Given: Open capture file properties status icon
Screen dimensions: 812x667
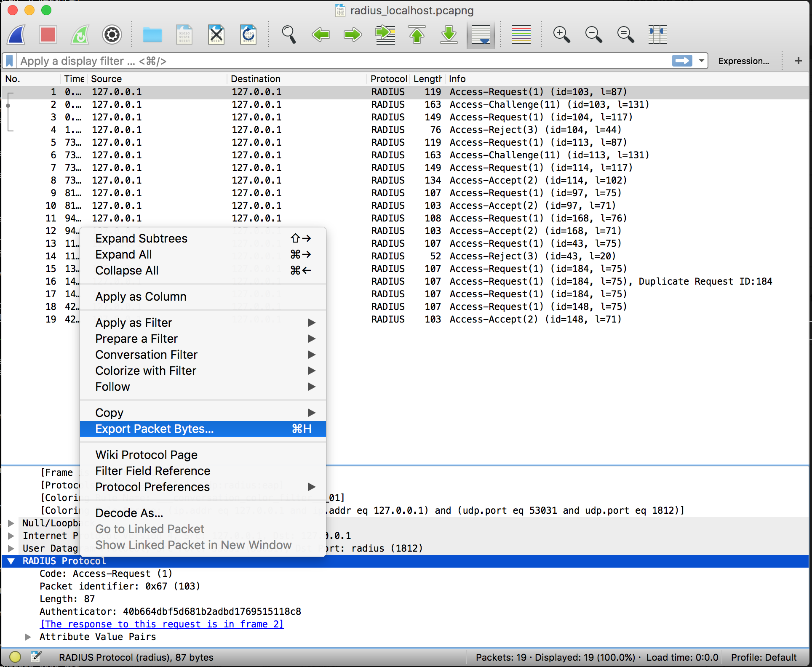Looking at the screenshot, I should 36,657.
